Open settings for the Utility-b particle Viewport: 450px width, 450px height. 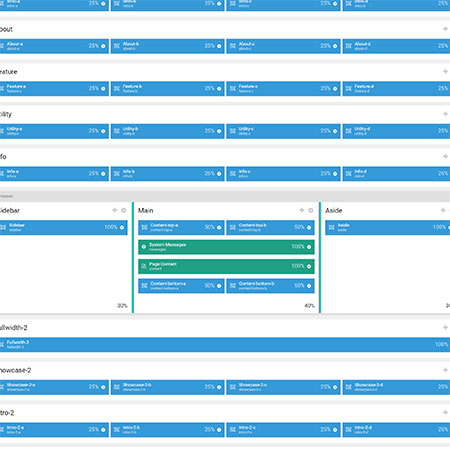pyautogui.click(x=219, y=131)
